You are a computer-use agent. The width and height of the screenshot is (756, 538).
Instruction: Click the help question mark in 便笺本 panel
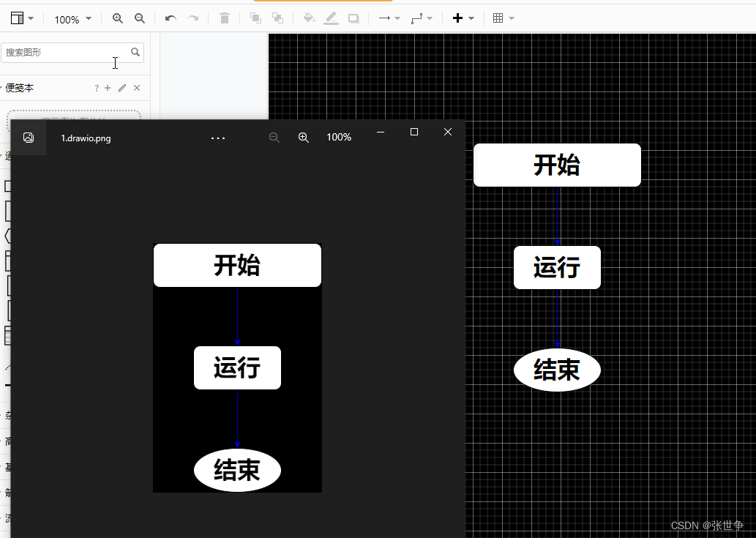[96, 87]
